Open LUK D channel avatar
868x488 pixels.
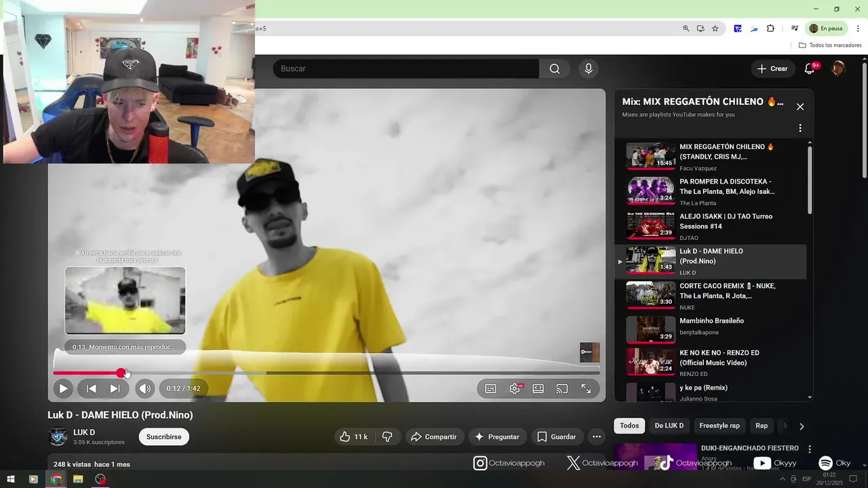click(58, 436)
